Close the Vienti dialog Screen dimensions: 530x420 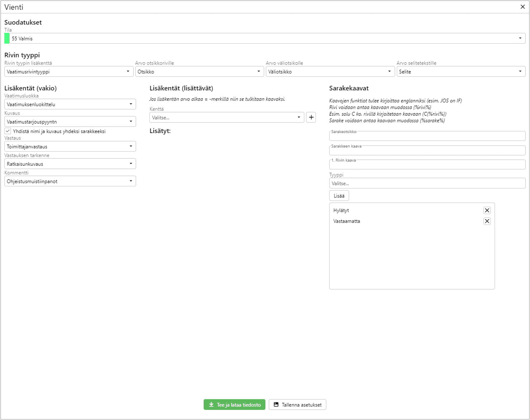[522, 7]
